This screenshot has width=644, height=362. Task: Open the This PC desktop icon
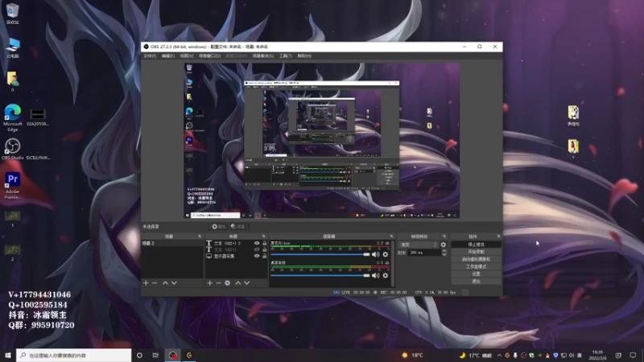(x=12, y=47)
